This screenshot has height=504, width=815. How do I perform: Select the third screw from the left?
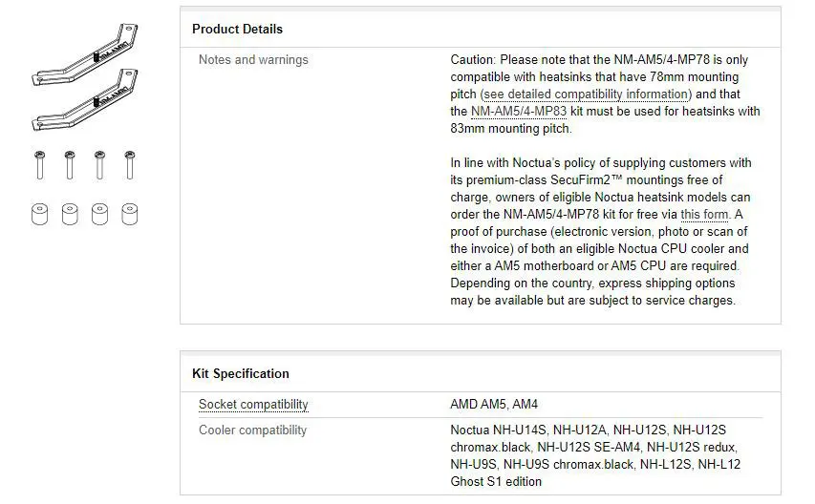coord(99,164)
